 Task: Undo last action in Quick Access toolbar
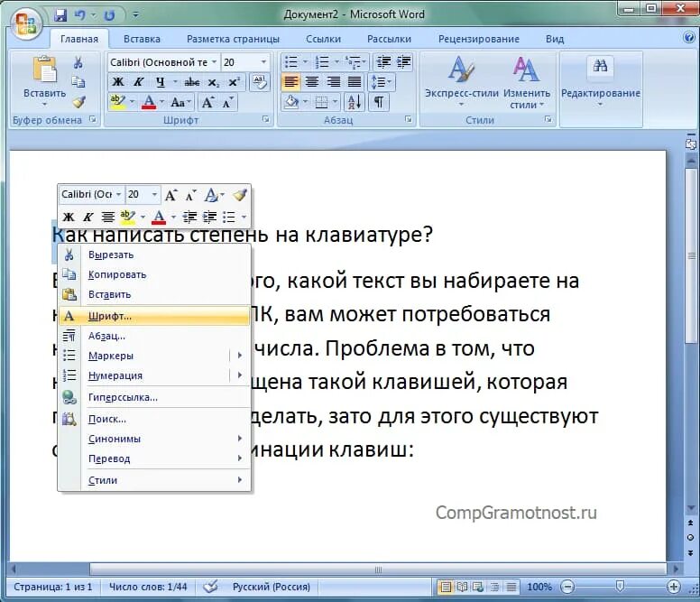[80, 15]
